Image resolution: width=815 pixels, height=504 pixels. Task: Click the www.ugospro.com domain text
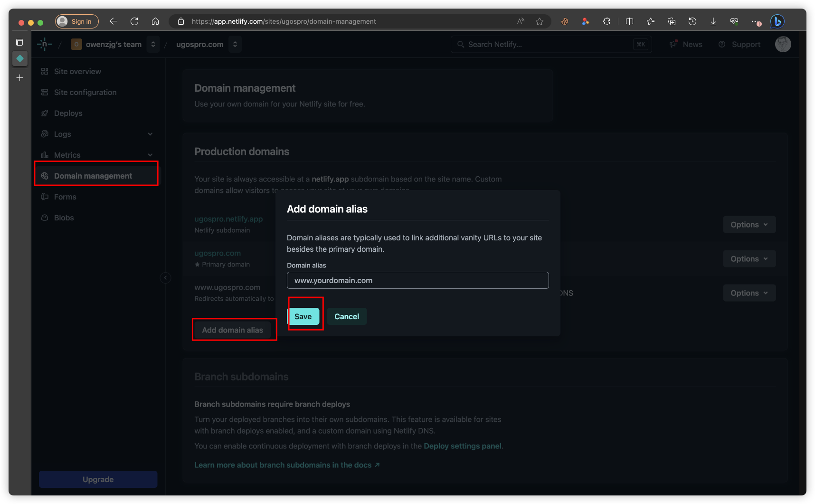point(227,287)
